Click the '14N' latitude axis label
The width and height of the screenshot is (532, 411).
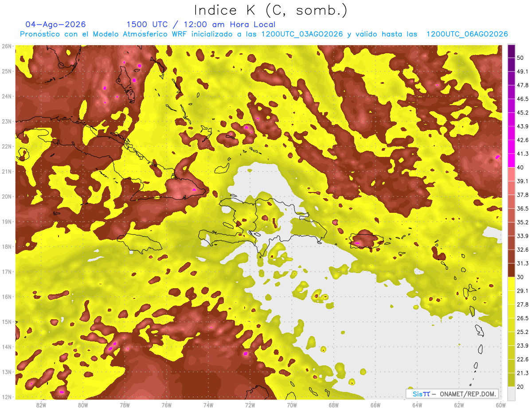tap(6, 347)
